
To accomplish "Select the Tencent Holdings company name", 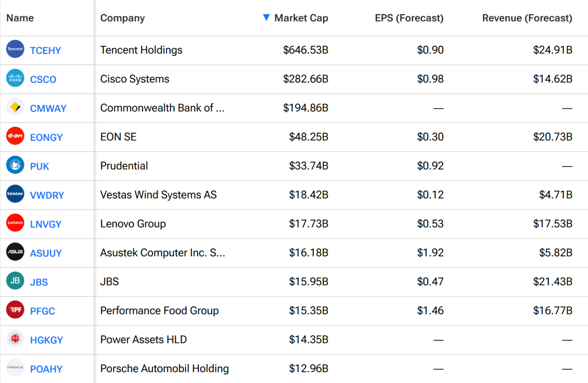I will (x=141, y=50).
